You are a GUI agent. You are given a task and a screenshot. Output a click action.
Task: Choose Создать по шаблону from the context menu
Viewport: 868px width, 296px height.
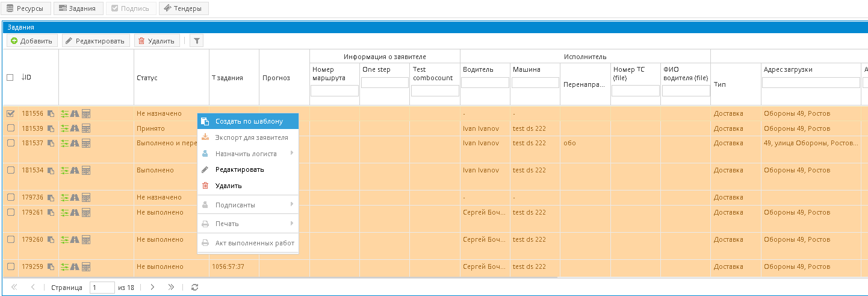248,121
